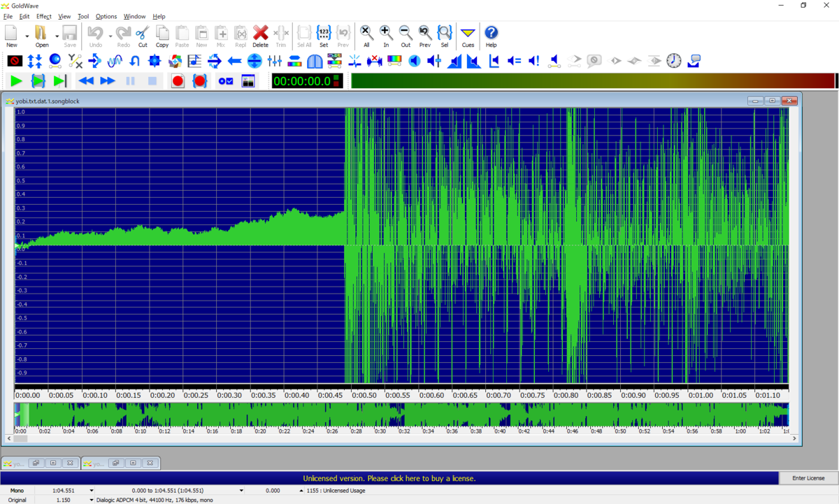Screen dimensions: 839x504
Task: Open the Effect menu
Action: (x=44, y=16)
